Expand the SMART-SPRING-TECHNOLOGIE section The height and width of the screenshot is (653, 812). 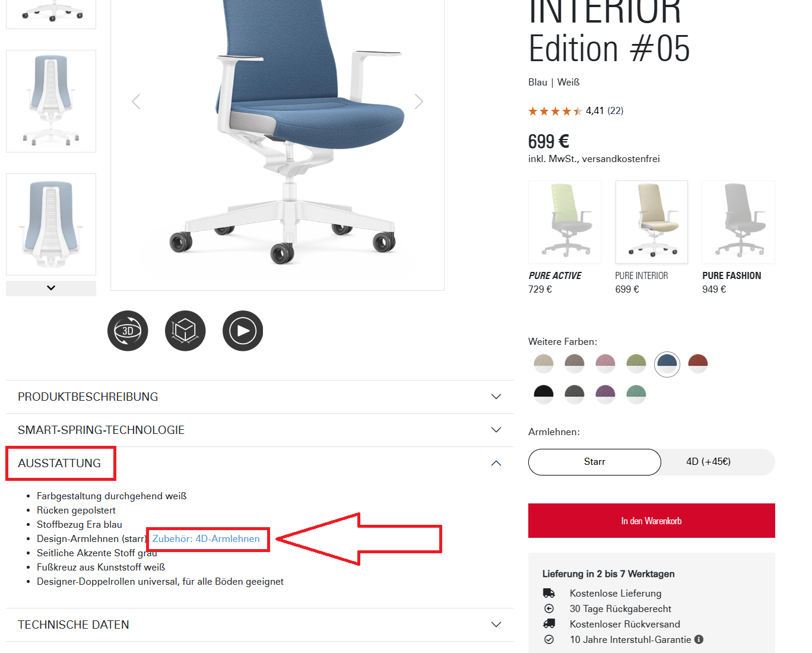[259, 430]
